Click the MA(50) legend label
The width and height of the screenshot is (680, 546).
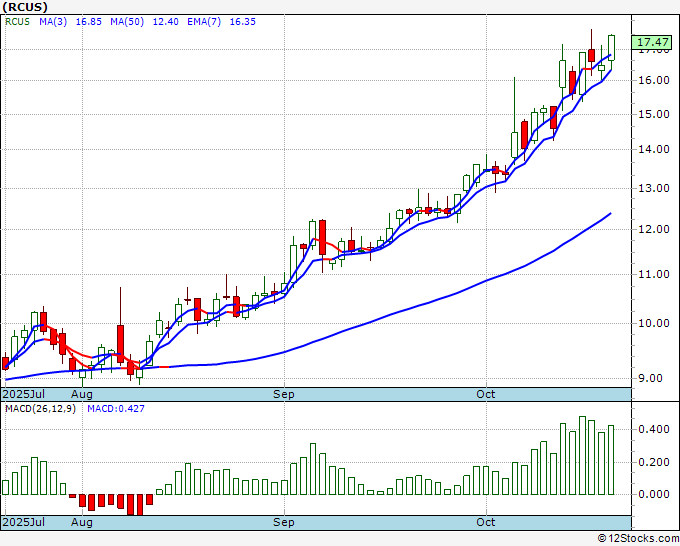(x=127, y=22)
